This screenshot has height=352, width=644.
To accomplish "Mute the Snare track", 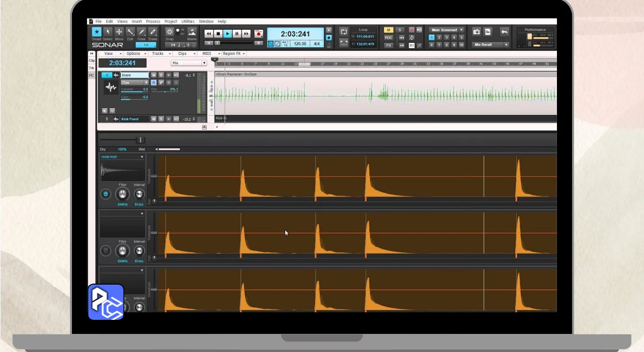I will click(154, 75).
